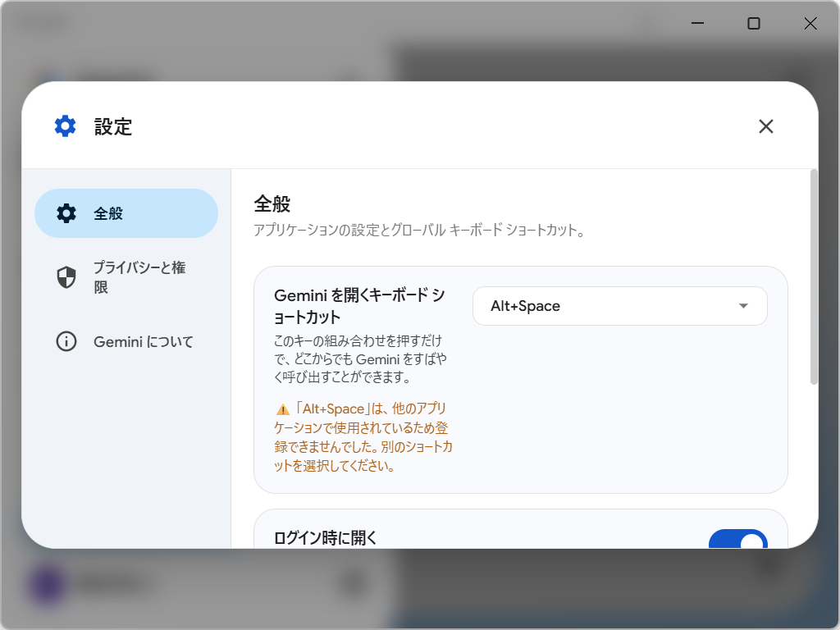The width and height of the screenshot is (840, 630).
Task: Maximize the application window
Action: pyautogui.click(x=754, y=23)
